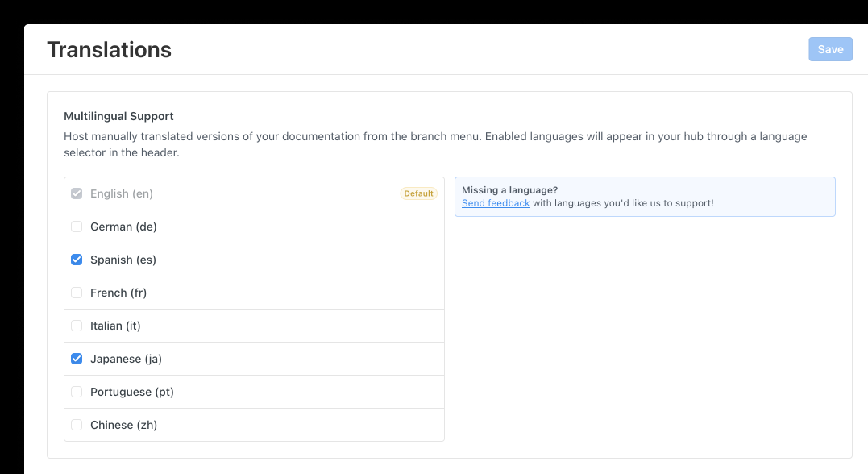Image resolution: width=868 pixels, height=474 pixels.
Task: Click the Translations page heading
Action: pos(110,49)
